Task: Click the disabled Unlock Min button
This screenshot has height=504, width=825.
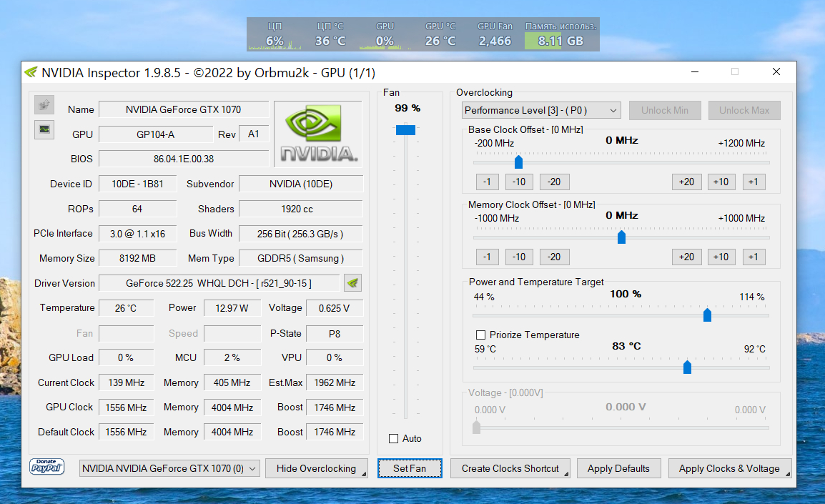Action: coord(665,111)
